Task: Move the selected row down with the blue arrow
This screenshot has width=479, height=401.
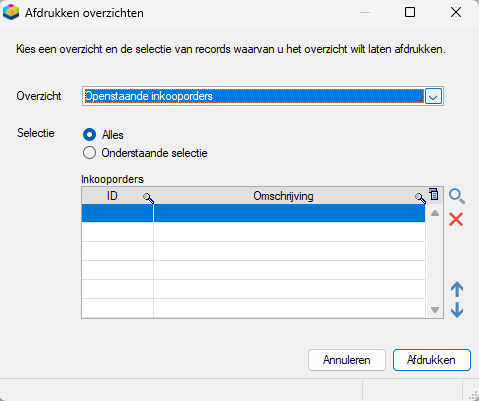Action: pyautogui.click(x=457, y=310)
